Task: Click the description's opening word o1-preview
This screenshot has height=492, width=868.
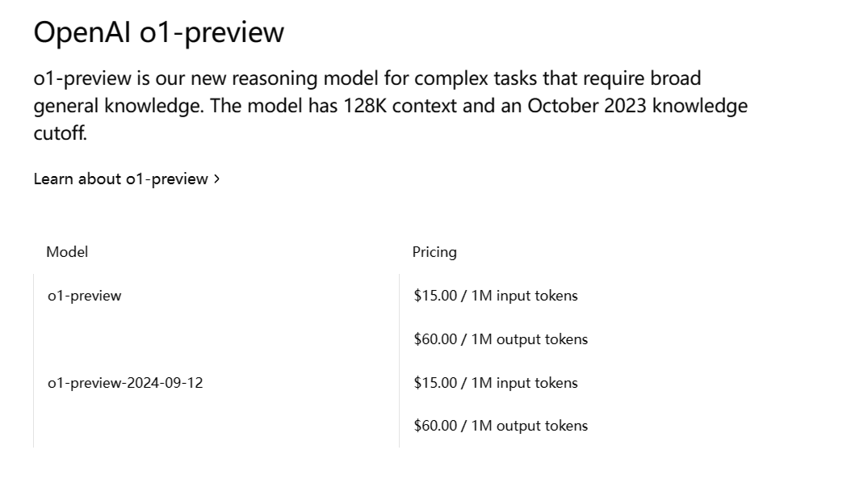Action: (x=82, y=78)
